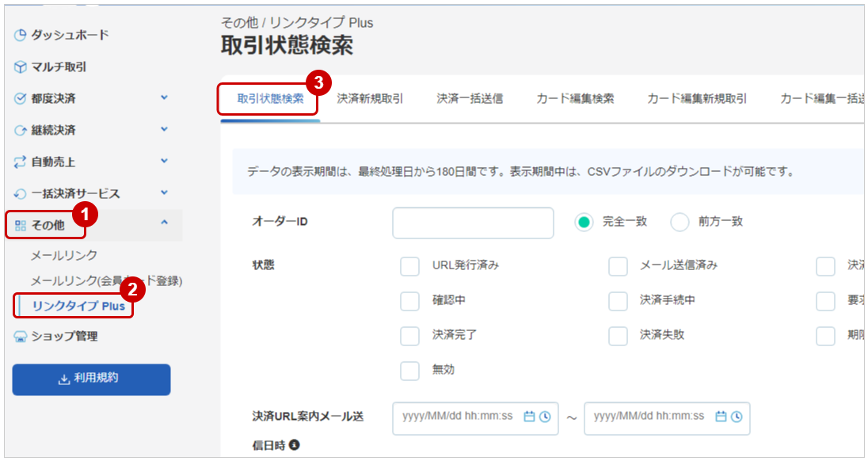
Task: Click the 自動売上 repeat arrows icon
Action: pos(20,162)
